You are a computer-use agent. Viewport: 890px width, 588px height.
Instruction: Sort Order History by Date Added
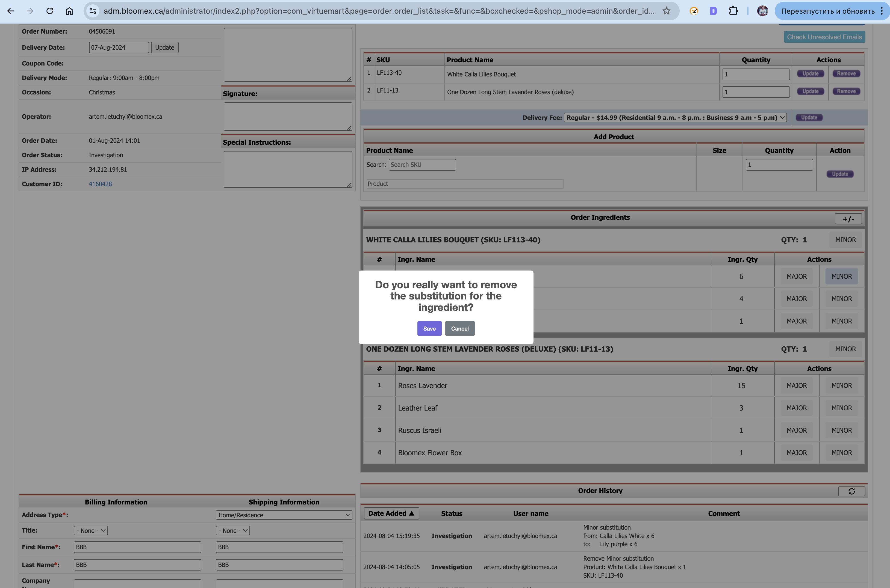coord(391,513)
